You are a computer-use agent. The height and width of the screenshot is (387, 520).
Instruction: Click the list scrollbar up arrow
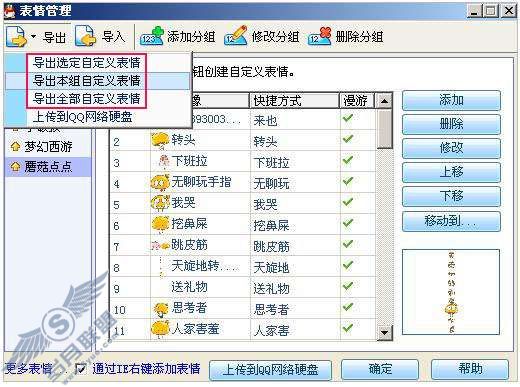pos(384,101)
